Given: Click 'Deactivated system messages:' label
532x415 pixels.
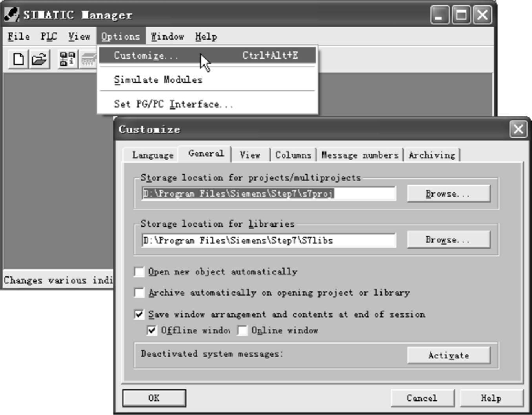Looking at the screenshot, I should point(212,354).
